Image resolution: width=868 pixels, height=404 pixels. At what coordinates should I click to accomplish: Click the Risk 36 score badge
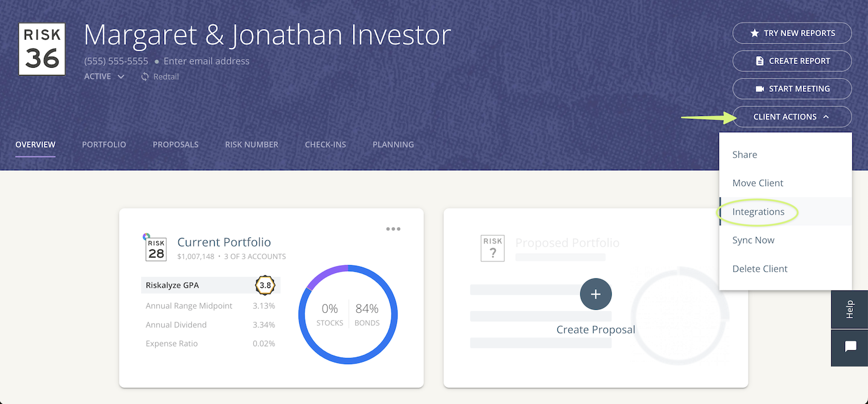(41, 48)
